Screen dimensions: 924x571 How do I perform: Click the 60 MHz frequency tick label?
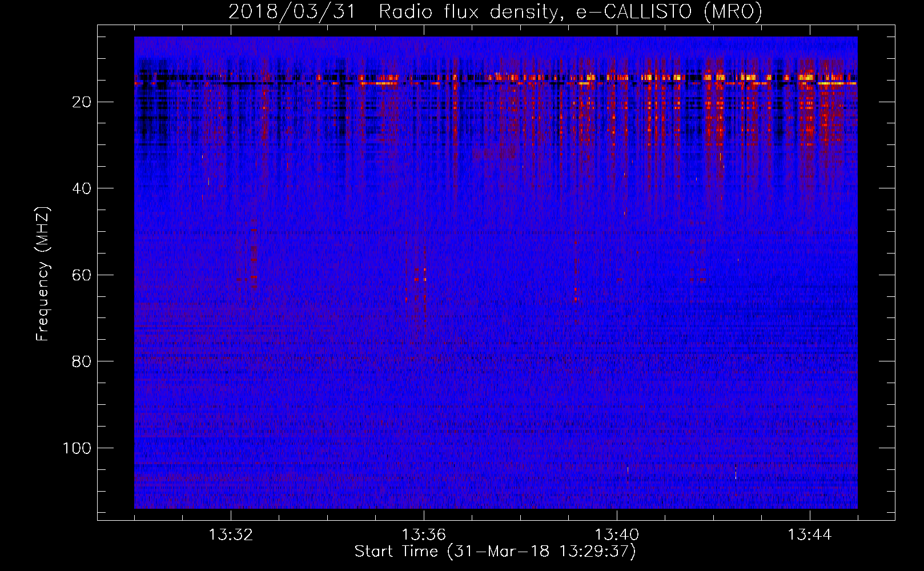pos(82,275)
